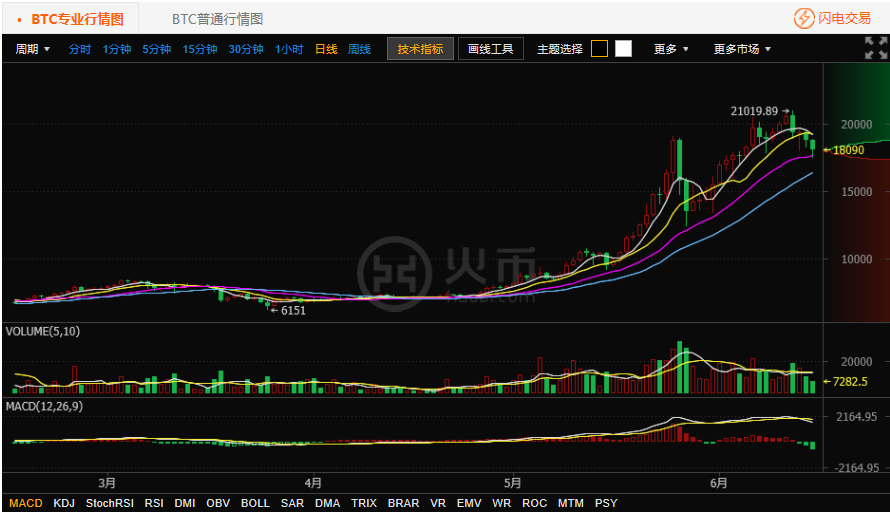Image resolution: width=890 pixels, height=512 pixels.
Task: Choose the 15分钟 interval
Action: coord(200,49)
